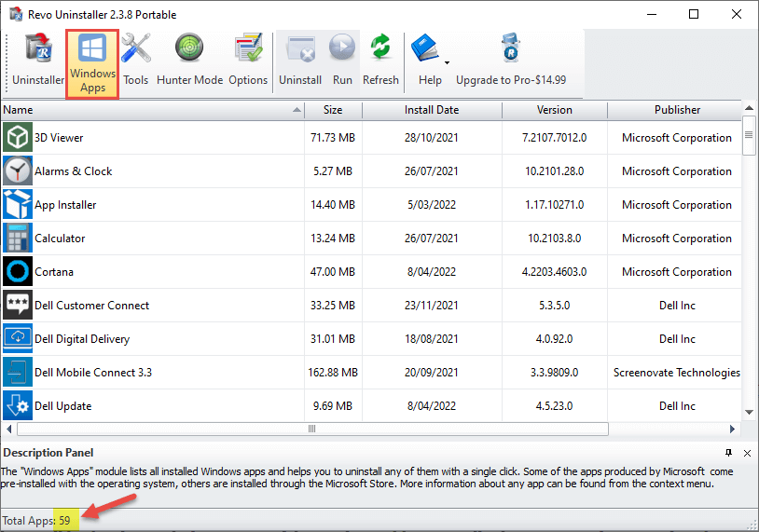Click the horizontal scroll left arrow

(8, 429)
